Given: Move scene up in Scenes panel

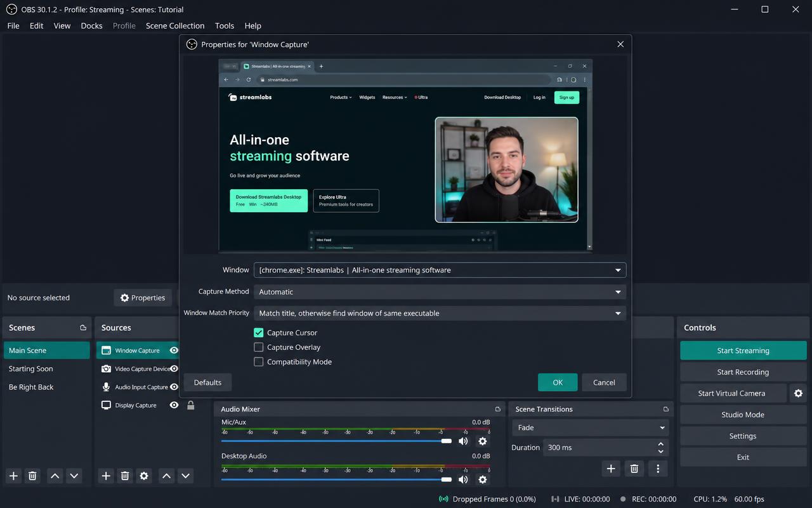Looking at the screenshot, I should [x=55, y=476].
